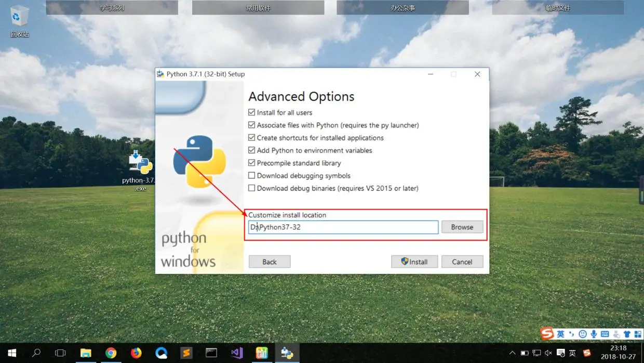
Task: Show hidden system tray icons
Action: 512,353
